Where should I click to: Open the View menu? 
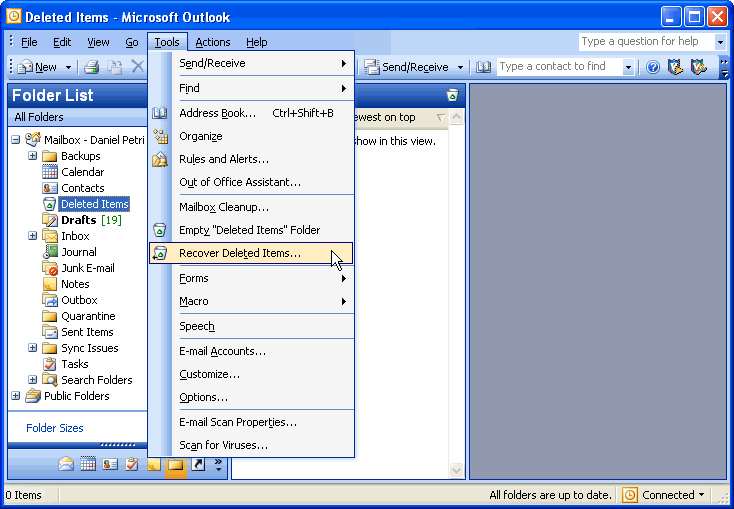pos(98,42)
